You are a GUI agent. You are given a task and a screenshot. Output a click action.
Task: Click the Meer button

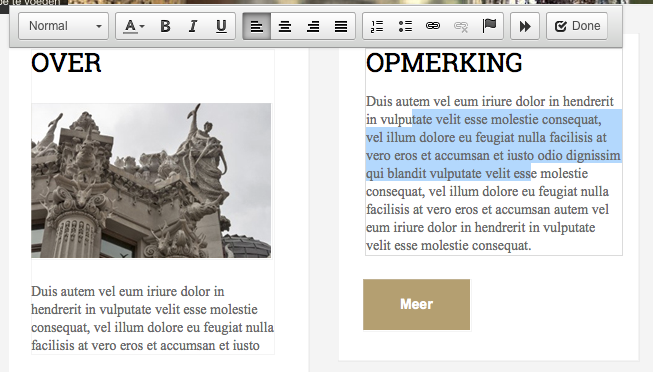point(416,305)
